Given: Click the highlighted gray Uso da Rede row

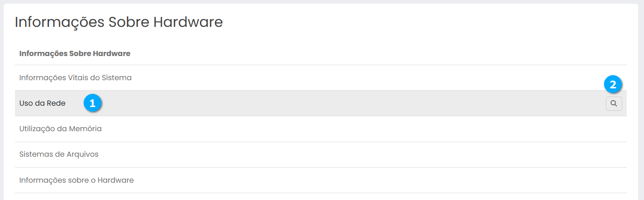Looking at the screenshot, I should point(318,103).
